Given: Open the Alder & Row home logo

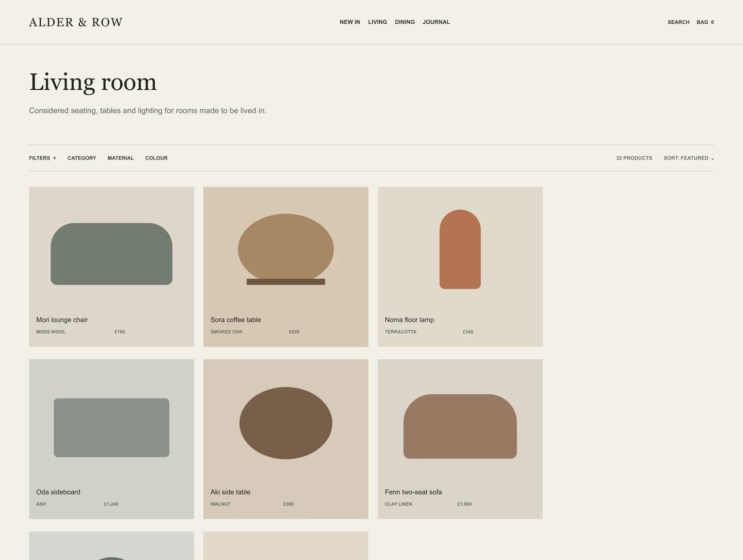Looking at the screenshot, I should (x=76, y=22).
